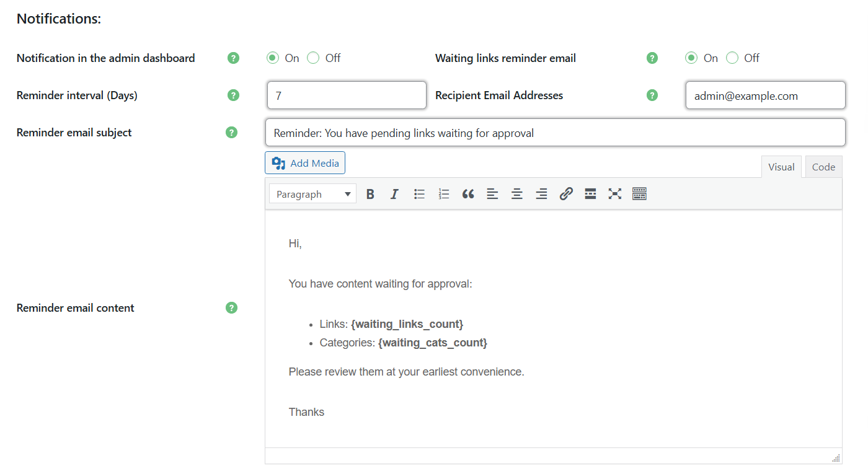This screenshot has width=868, height=471.
Task: Click the help icon for Reminder interval
Action: [233, 95]
